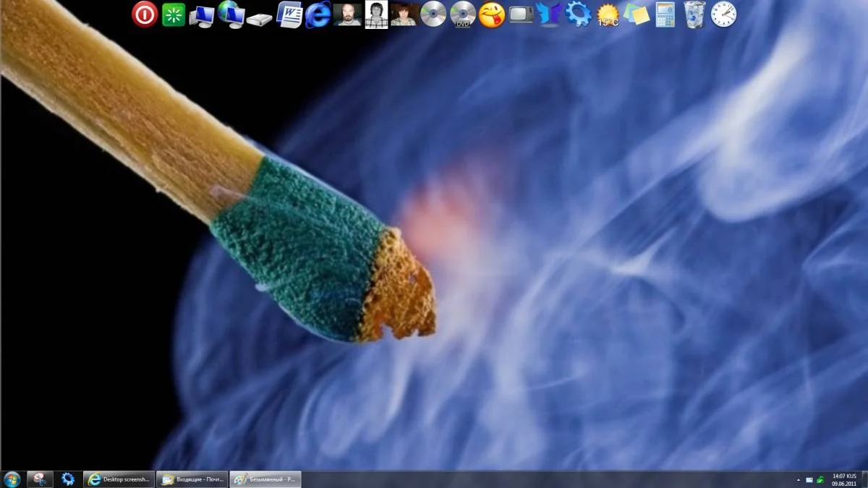Click the analog clock dock icon
This screenshot has height=488, width=868.
pyautogui.click(x=723, y=14)
